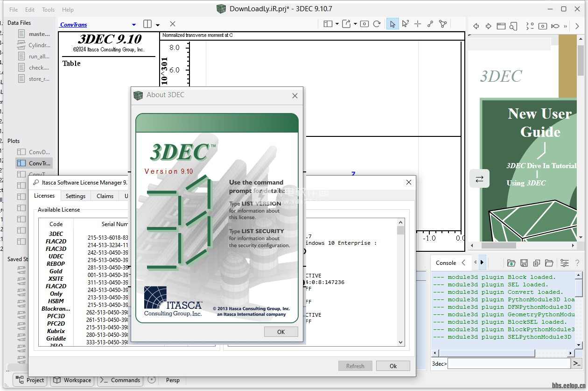The width and height of the screenshot is (588, 391).
Task: Switch to the Settings tab in License Manager
Action: pyautogui.click(x=76, y=196)
